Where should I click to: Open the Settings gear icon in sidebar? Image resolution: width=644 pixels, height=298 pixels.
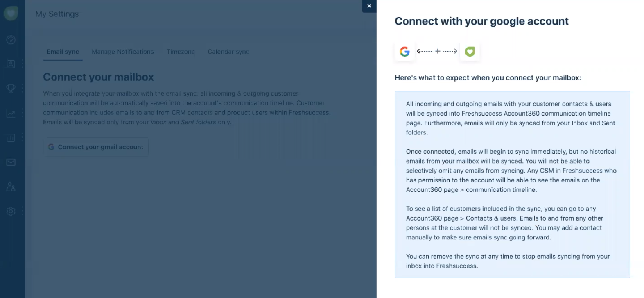tap(11, 212)
